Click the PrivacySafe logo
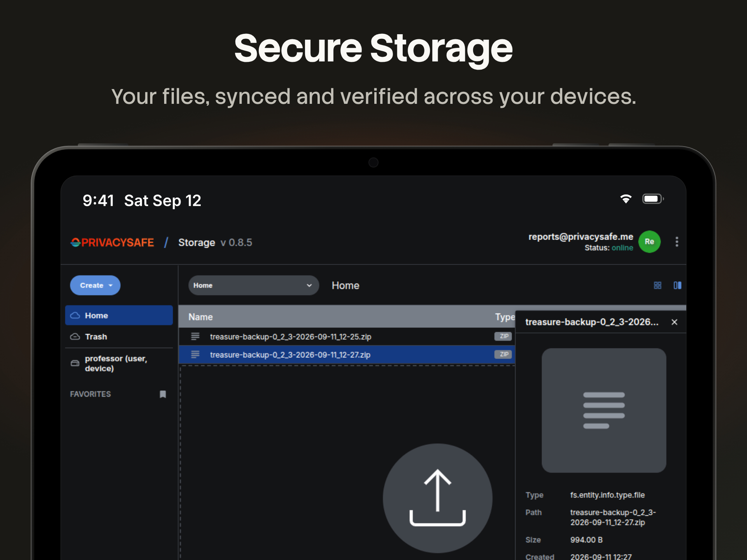 [x=112, y=242]
